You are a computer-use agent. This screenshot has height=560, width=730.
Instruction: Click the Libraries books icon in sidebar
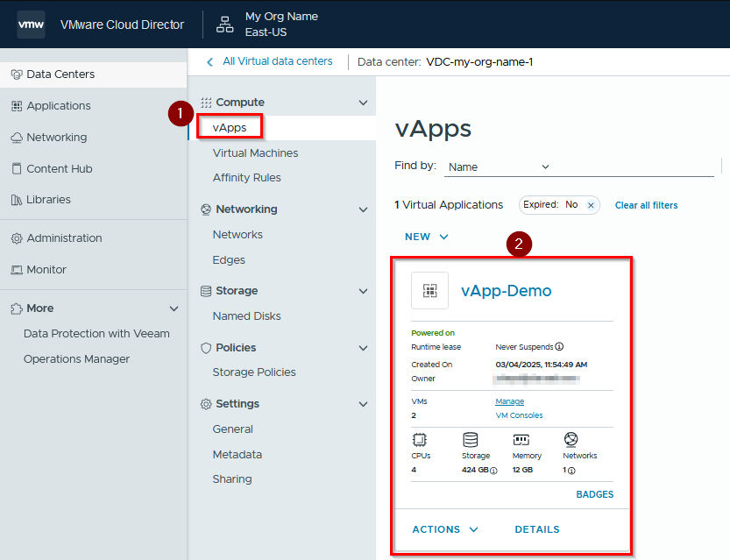[17, 200]
